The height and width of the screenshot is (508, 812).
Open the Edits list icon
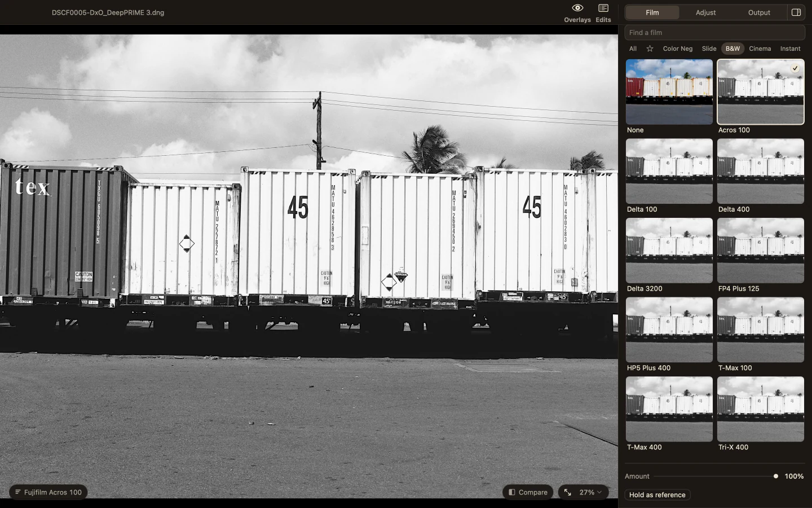(x=603, y=8)
